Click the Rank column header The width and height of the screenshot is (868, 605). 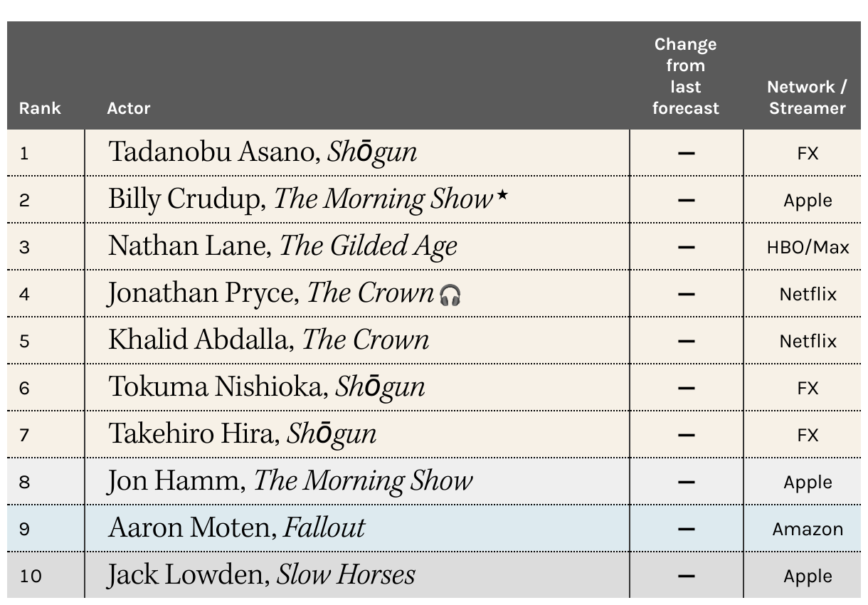pyautogui.click(x=40, y=108)
